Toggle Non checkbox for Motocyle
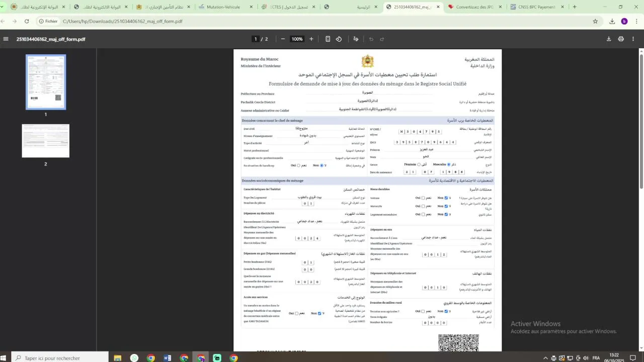644x362 pixels. pos(446,206)
